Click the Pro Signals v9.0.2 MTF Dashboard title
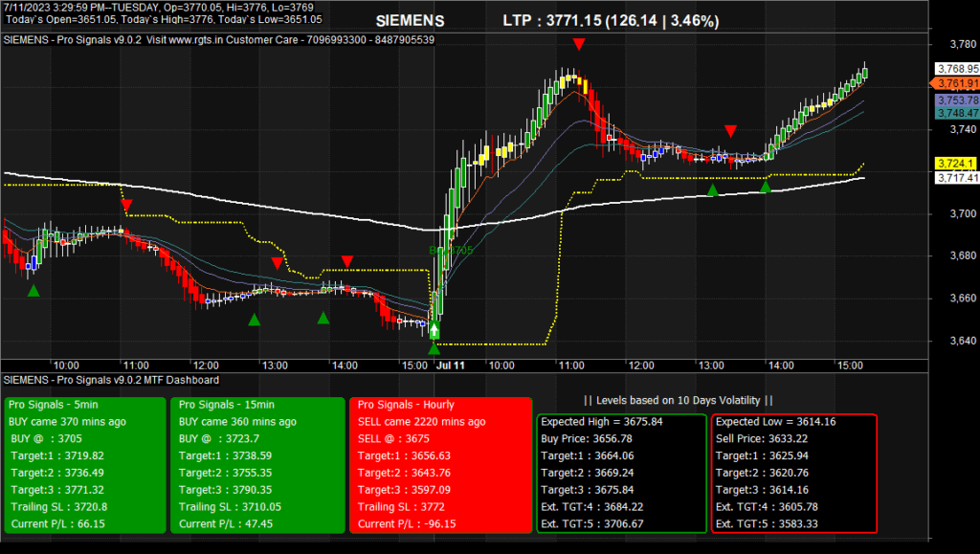 click(111, 380)
